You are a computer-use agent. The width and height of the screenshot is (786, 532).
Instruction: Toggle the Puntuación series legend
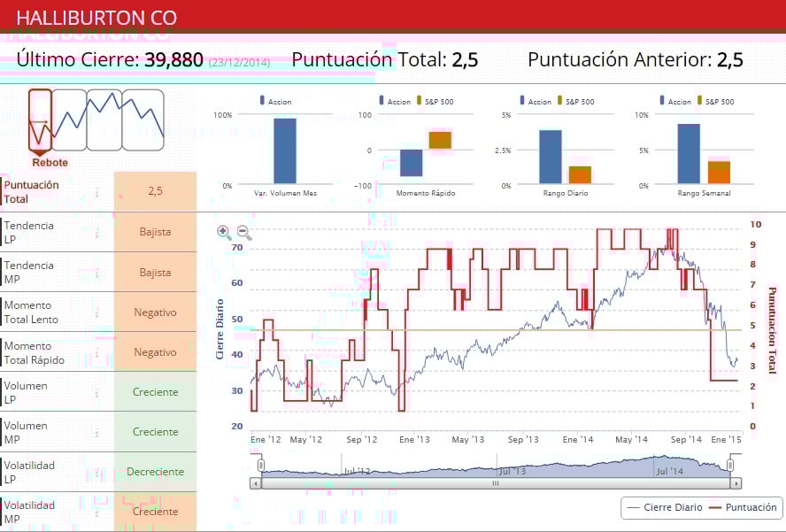click(x=743, y=507)
